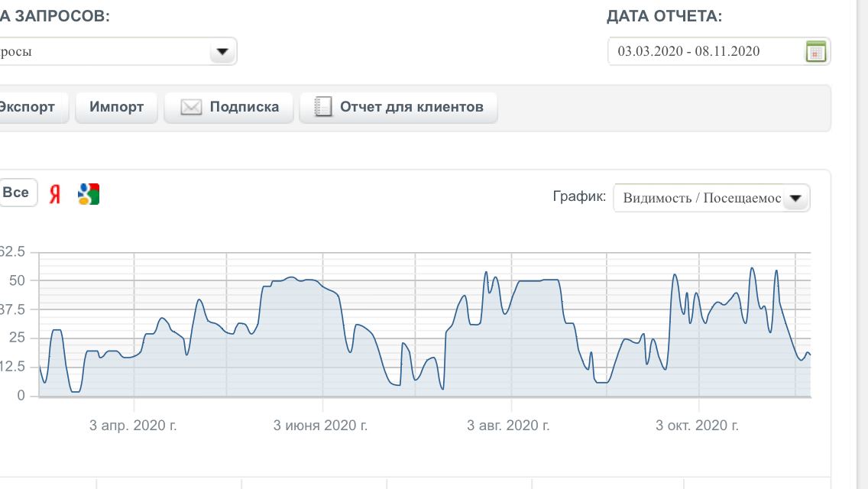Click the y-axis value 25
The height and width of the screenshot is (489, 868).
[17, 337]
